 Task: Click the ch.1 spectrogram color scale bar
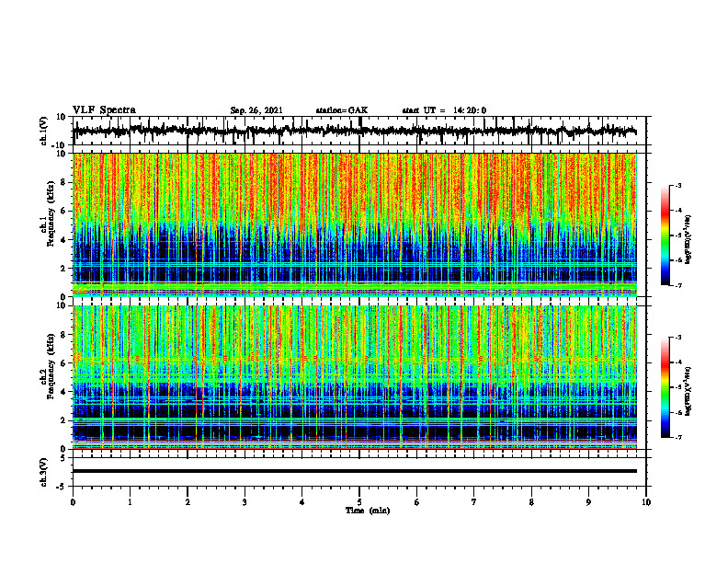pos(665,236)
